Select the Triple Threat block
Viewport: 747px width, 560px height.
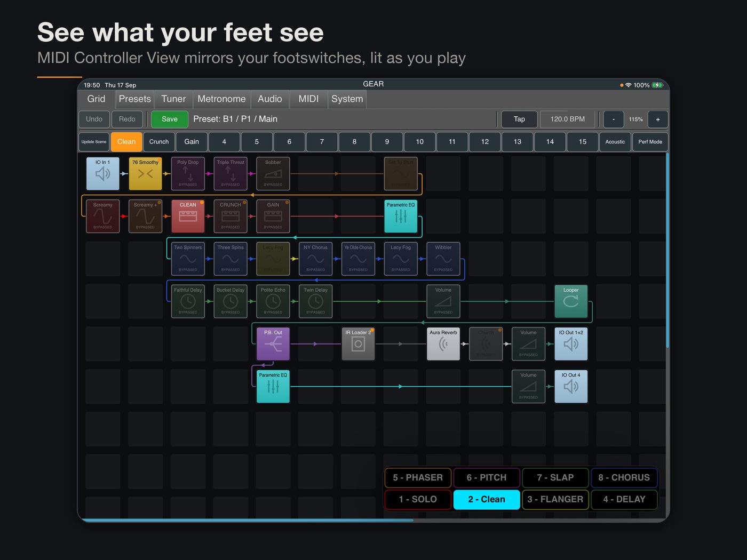(231, 173)
